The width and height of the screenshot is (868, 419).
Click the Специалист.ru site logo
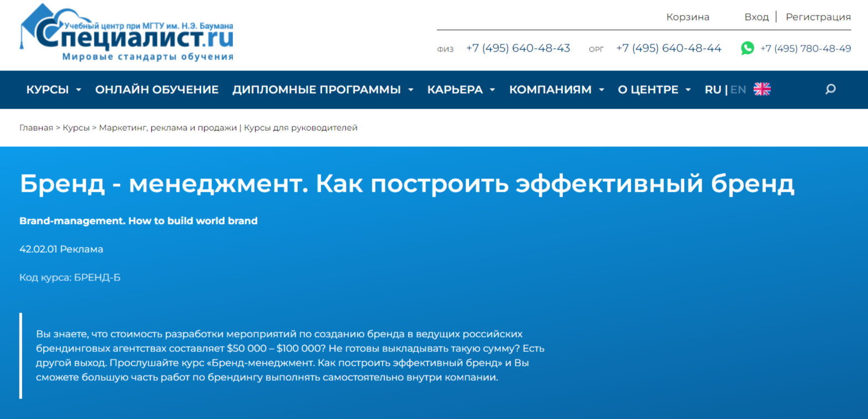click(x=126, y=34)
